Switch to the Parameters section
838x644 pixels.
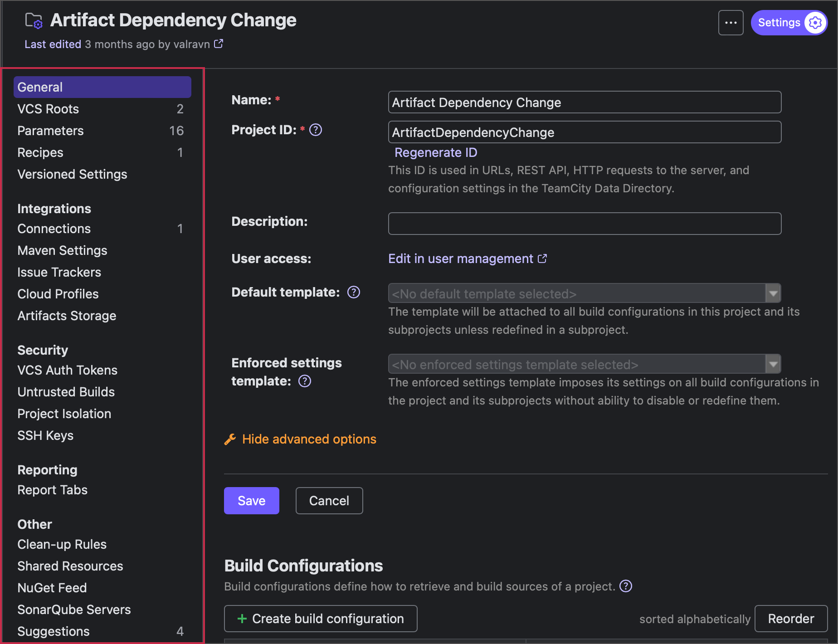point(50,131)
